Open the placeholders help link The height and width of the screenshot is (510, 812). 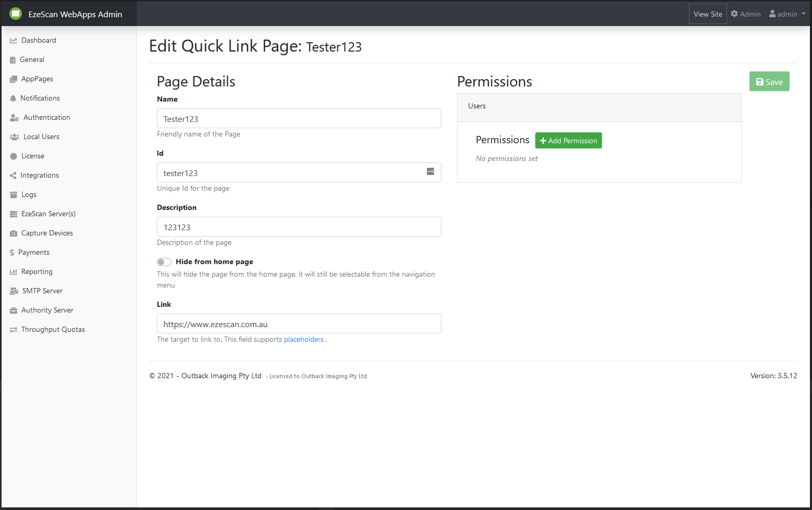[x=304, y=340]
